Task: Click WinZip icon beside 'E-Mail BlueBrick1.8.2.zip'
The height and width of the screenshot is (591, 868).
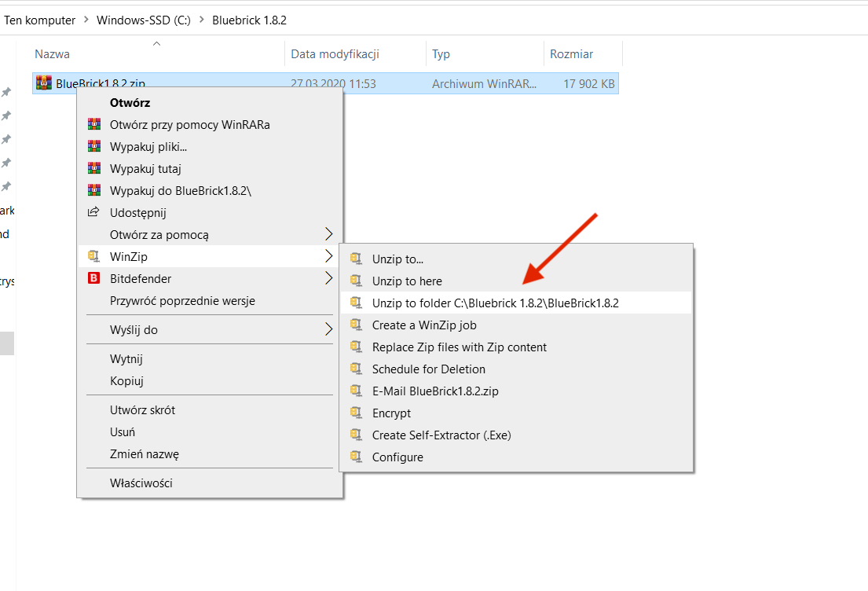Action: (356, 391)
